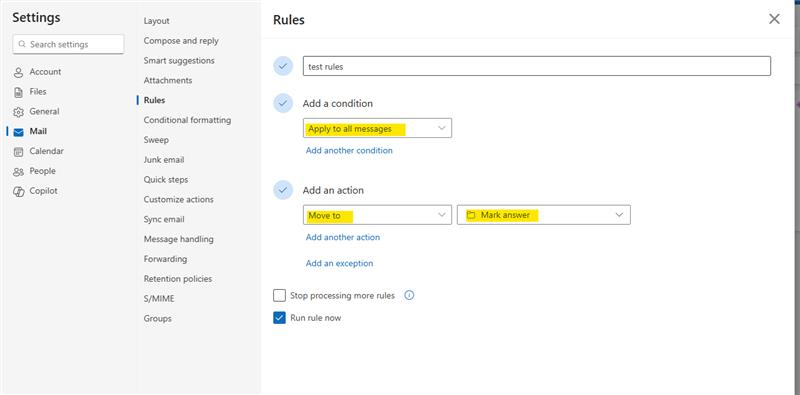Viewport: 800px width, 395px height.
Task: Enable Stop processing more rules checkbox
Action: [x=279, y=295]
